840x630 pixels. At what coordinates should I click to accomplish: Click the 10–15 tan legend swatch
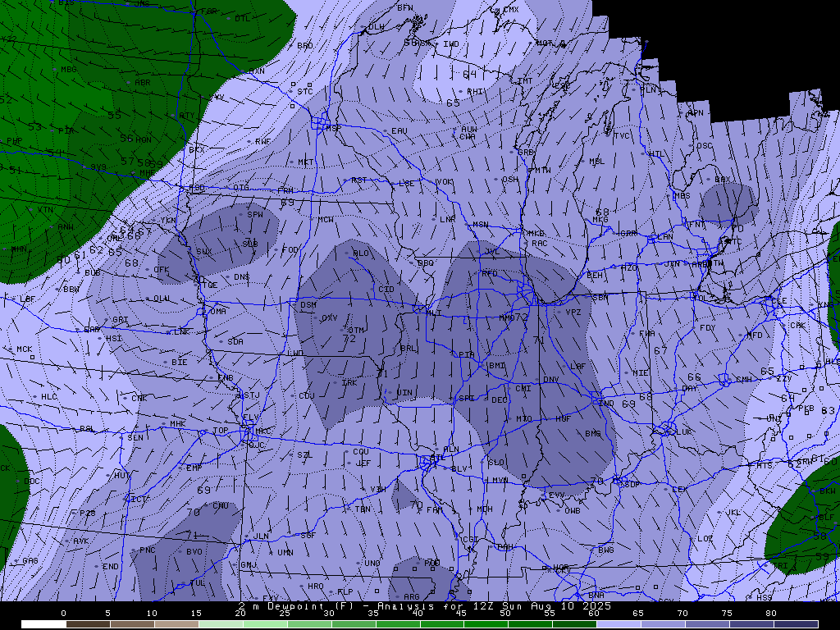[x=177, y=624]
